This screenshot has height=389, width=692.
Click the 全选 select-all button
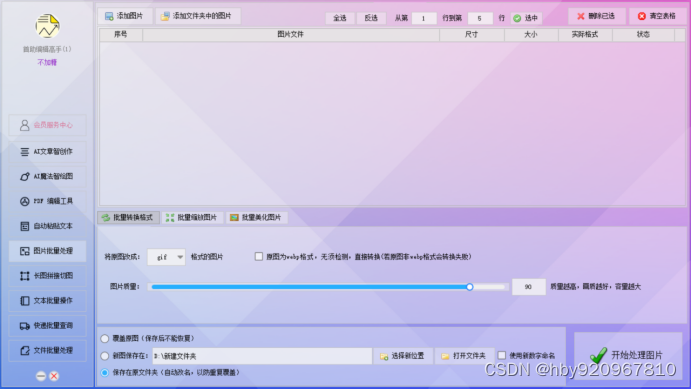(x=340, y=18)
